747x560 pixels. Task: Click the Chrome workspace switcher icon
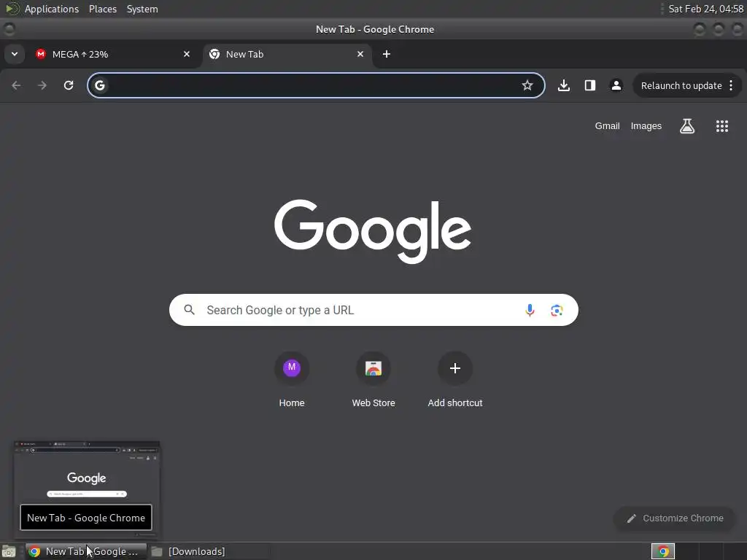click(663, 551)
